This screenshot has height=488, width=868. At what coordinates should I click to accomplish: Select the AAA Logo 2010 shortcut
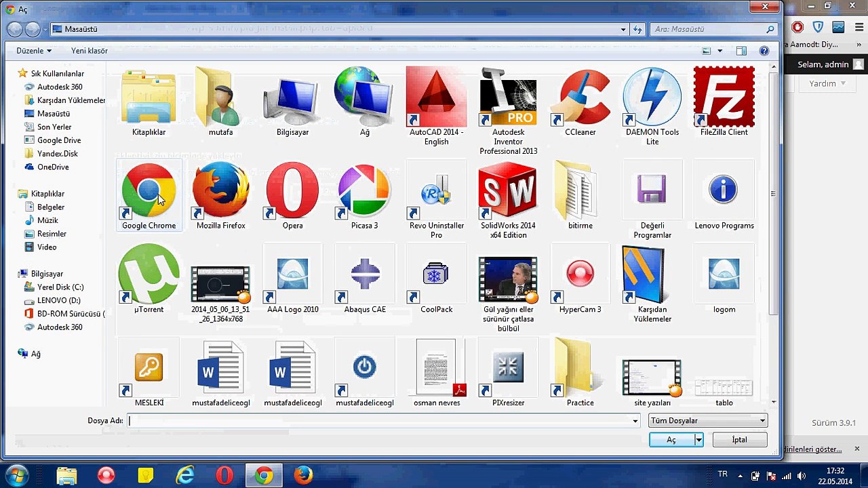pos(293,279)
